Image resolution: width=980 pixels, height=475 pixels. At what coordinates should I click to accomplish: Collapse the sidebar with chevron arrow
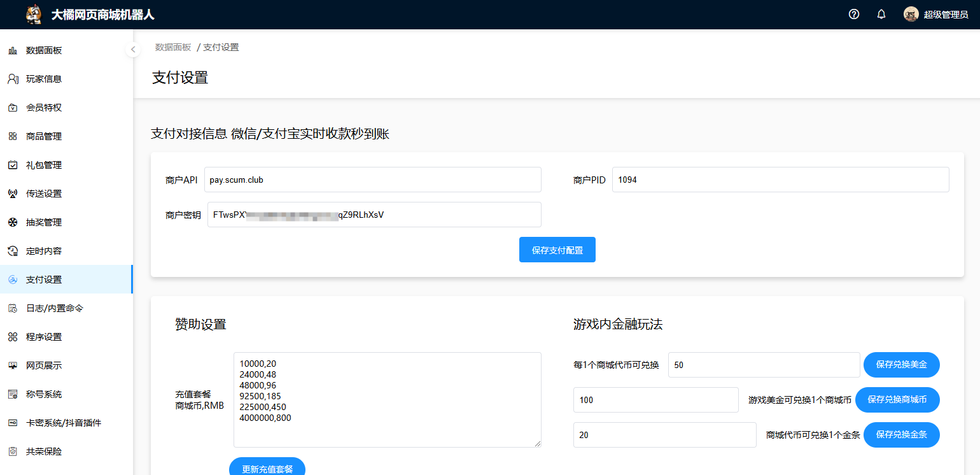(x=133, y=49)
